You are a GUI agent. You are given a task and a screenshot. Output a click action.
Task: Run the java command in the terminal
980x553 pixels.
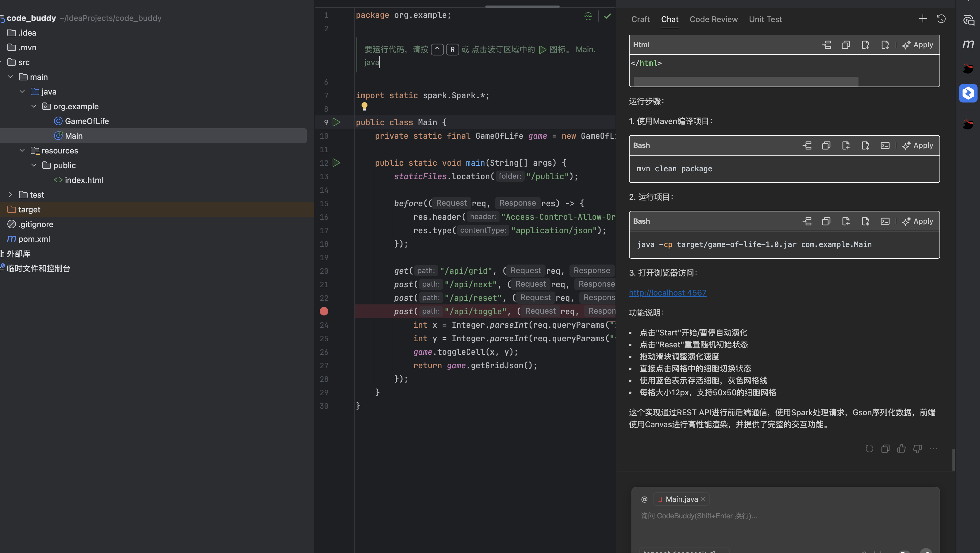(x=885, y=221)
